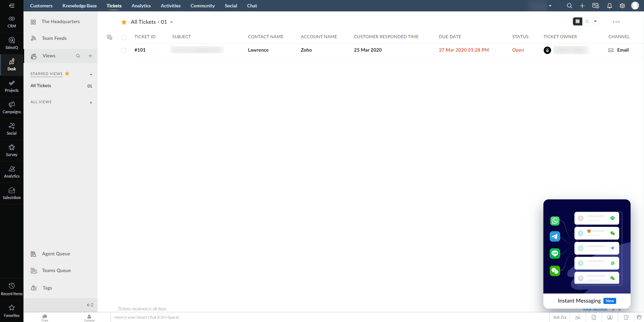
Task: Collapse the Starred Views section
Action: (91, 74)
